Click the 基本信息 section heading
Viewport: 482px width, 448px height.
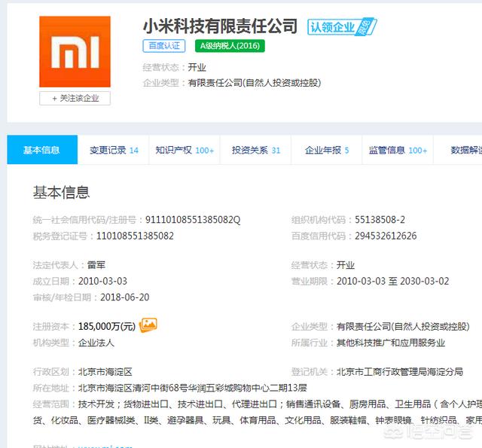[x=61, y=192]
